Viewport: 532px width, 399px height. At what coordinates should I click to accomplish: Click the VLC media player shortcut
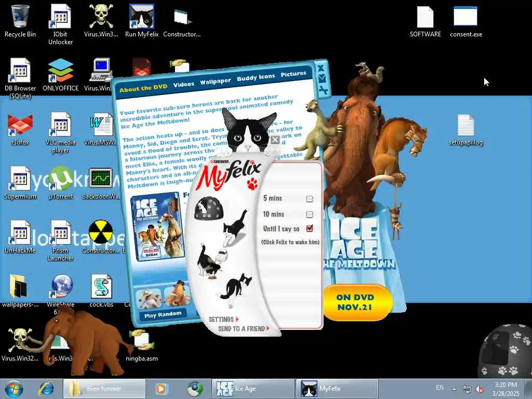click(60, 132)
